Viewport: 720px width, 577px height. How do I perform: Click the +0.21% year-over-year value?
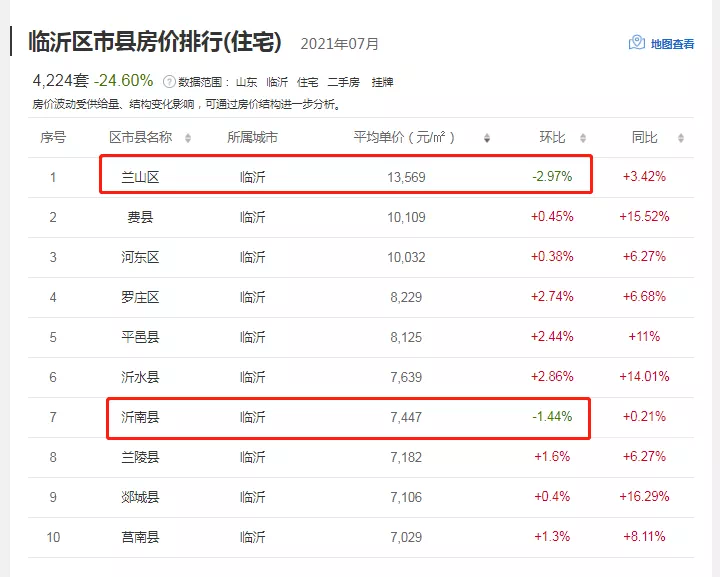pyautogui.click(x=644, y=416)
